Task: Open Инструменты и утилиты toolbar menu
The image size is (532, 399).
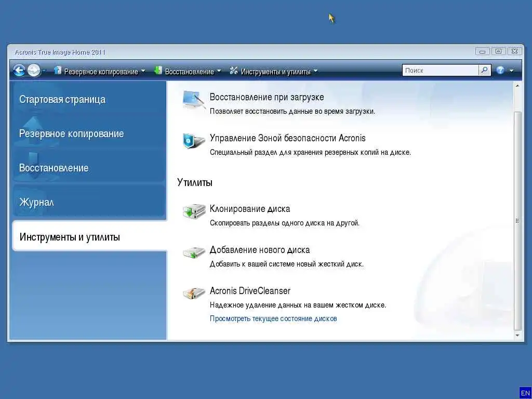Action: pyautogui.click(x=276, y=72)
